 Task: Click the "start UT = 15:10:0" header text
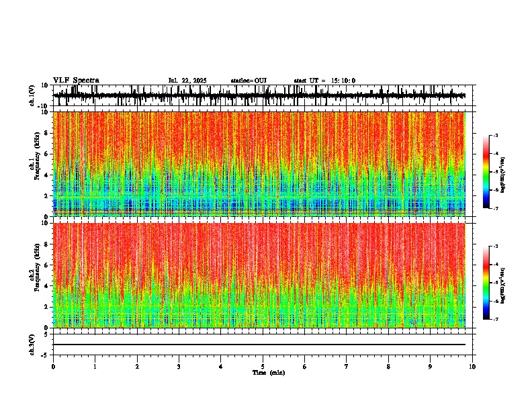coord(324,81)
